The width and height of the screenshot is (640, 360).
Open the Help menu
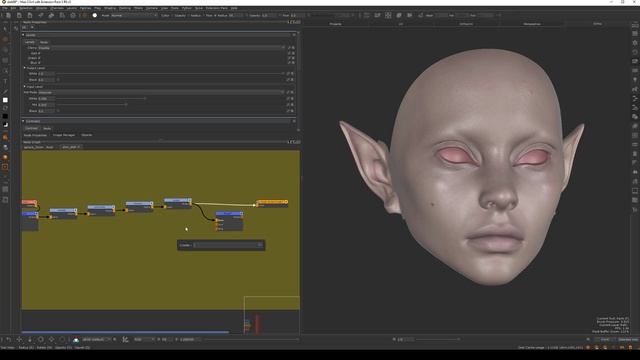[x=234, y=8]
